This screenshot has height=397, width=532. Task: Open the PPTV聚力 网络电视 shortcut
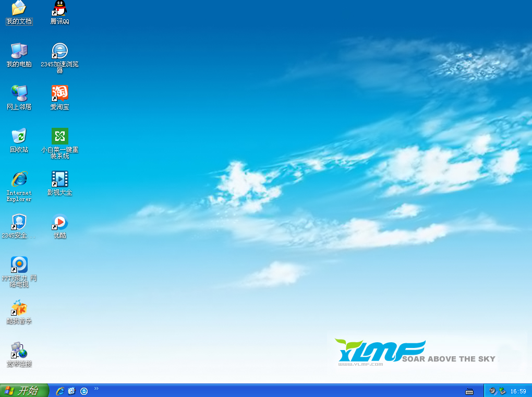pos(19,264)
